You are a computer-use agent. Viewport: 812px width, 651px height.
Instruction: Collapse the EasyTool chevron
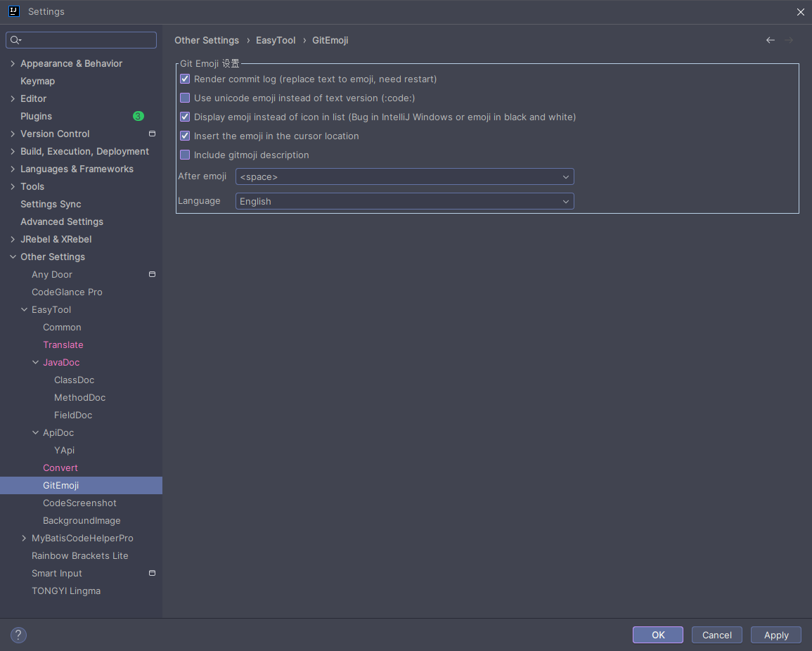(x=25, y=310)
